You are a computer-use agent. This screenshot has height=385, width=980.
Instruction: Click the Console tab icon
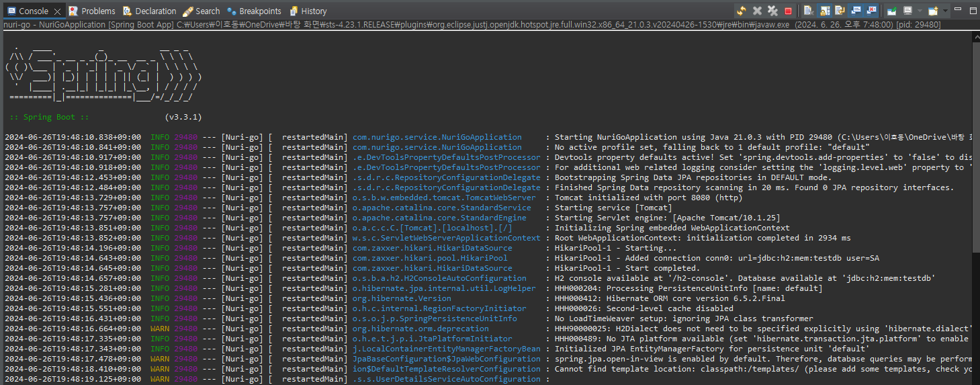pyautogui.click(x=11, y=11)
